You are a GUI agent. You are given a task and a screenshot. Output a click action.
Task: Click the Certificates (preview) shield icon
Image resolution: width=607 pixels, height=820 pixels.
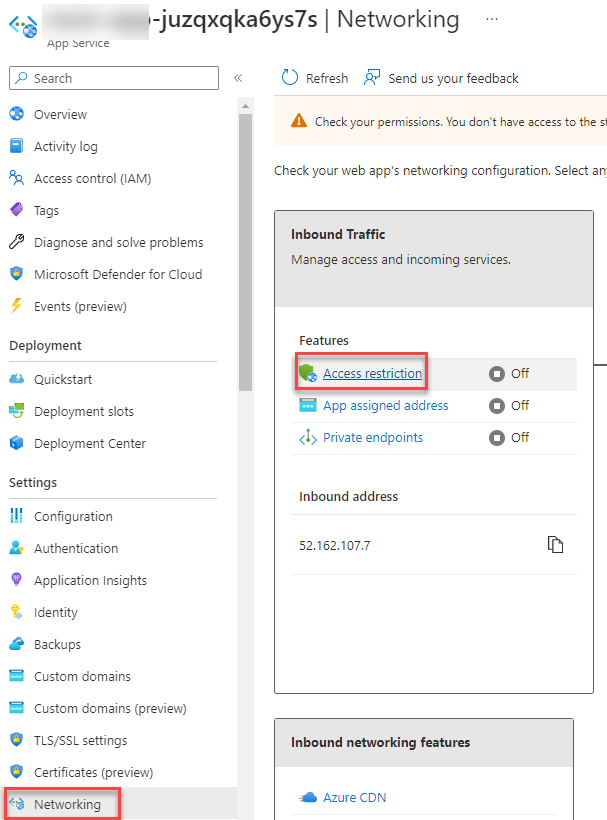tap(17, 771)
